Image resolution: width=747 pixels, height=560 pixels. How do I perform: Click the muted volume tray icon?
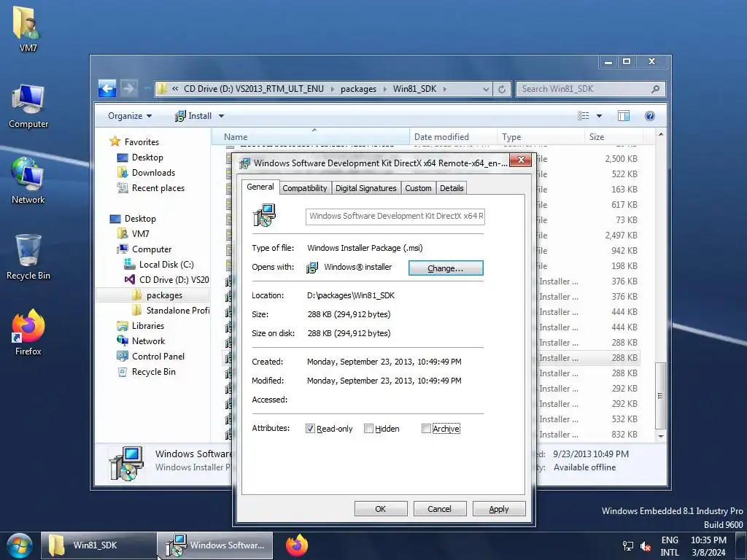coord(646,546)
